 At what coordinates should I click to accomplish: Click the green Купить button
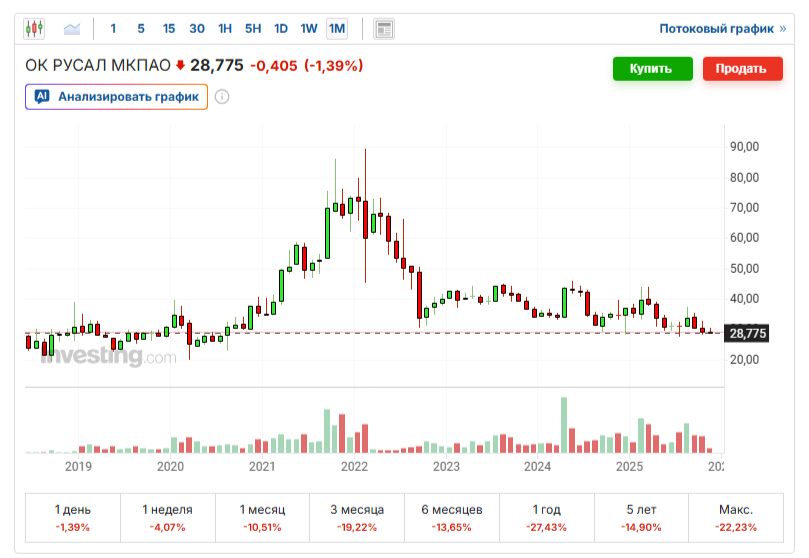click(653, 69)
